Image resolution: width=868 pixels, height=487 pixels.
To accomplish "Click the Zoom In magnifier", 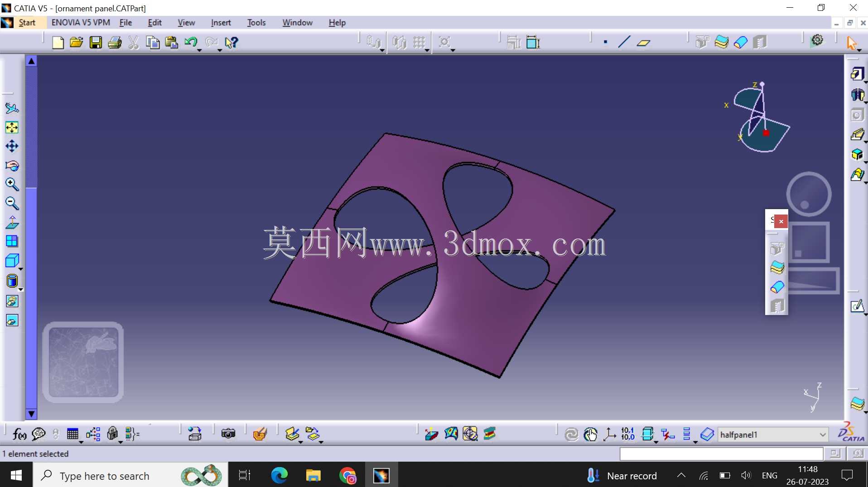I will (x=12, y=184).
